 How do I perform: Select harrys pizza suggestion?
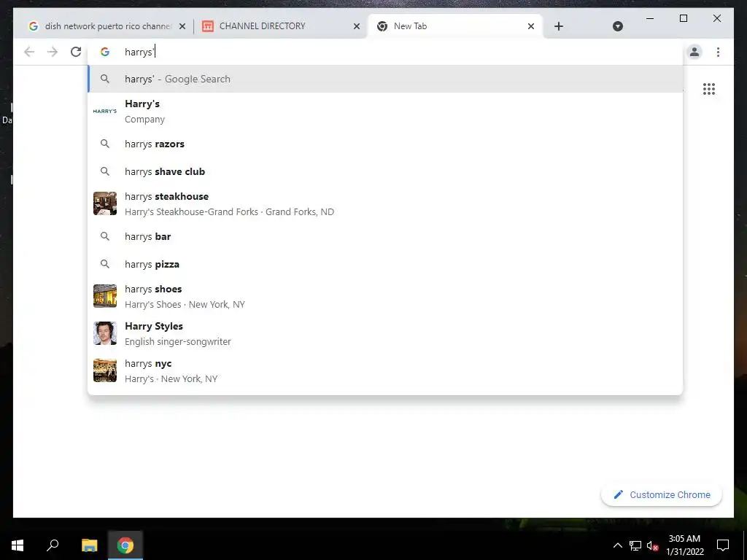[x=385, y=264]
